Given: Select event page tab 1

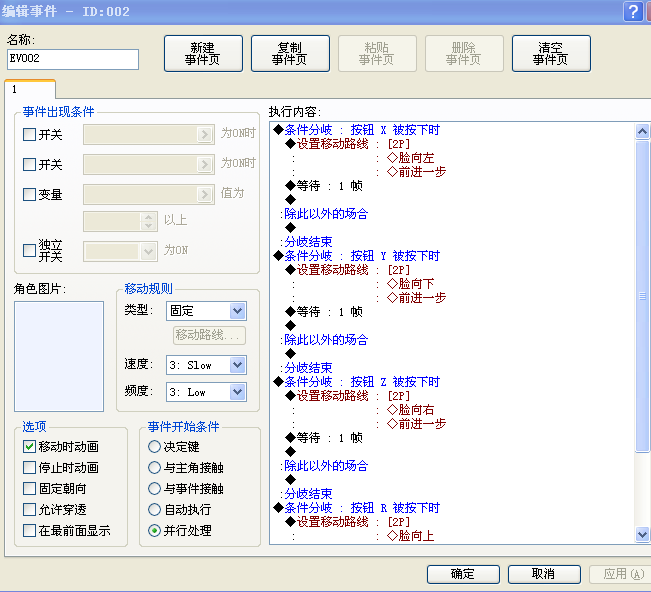Looking at the screenshot, I should 30,89.
